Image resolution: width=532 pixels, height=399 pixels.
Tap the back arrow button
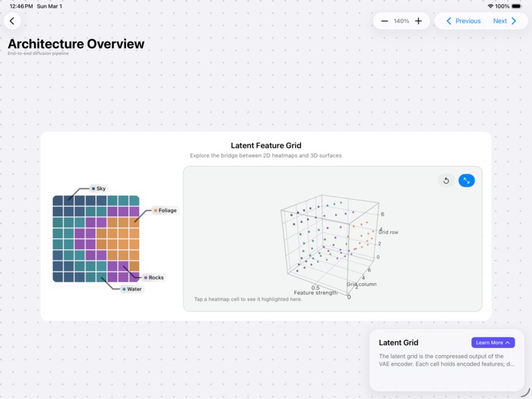(13, 21)
